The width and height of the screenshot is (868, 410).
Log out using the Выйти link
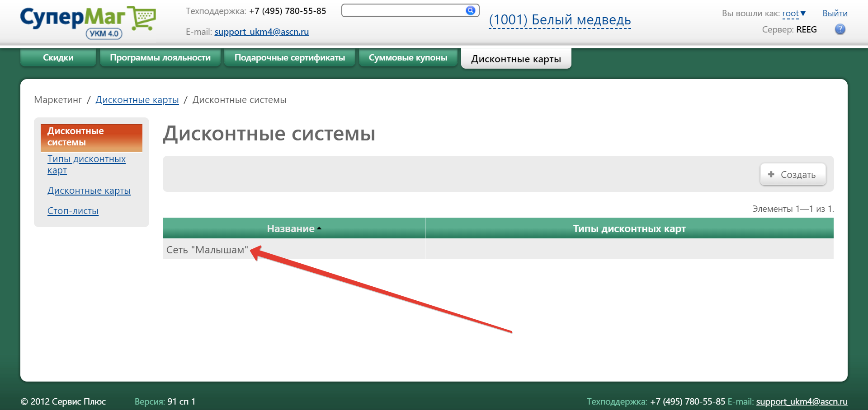click(x=835, y=14)
